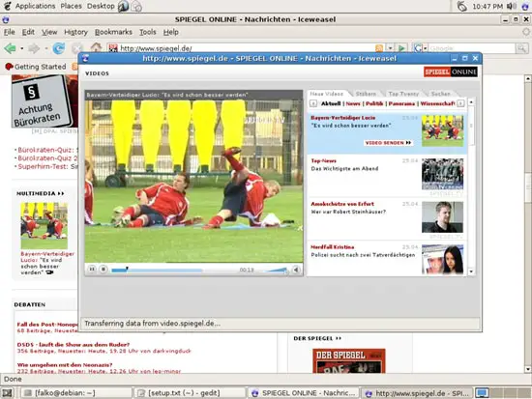
Task: Switch to the Suchen tab
Action: (440, 94)
